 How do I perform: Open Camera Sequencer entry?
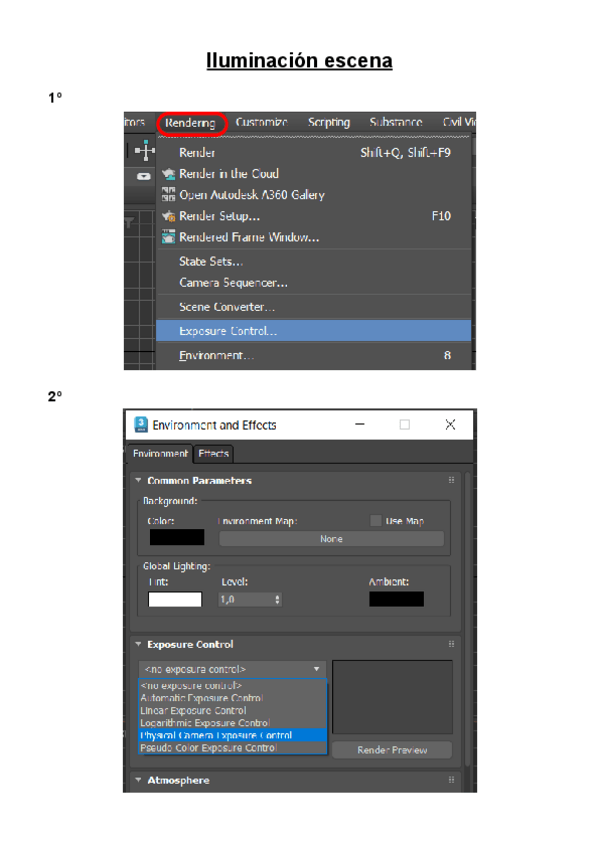pos(314,282)
